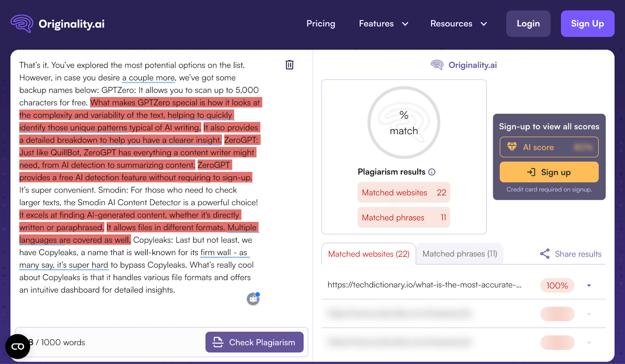Expand the Features dropdown menu
This screenshot has width=625, height=364.
coord(384,24)
